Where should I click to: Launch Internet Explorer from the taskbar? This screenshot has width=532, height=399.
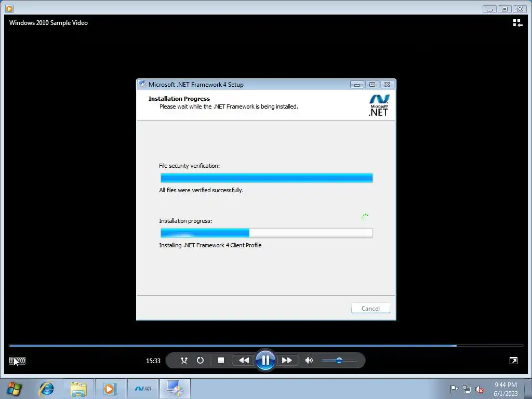[46, 389]
